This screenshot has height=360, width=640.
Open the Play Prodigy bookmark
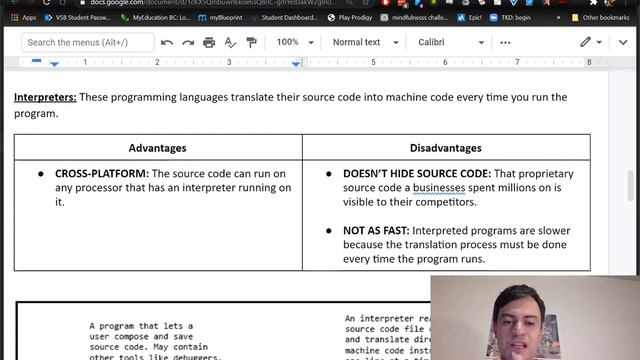350,18
